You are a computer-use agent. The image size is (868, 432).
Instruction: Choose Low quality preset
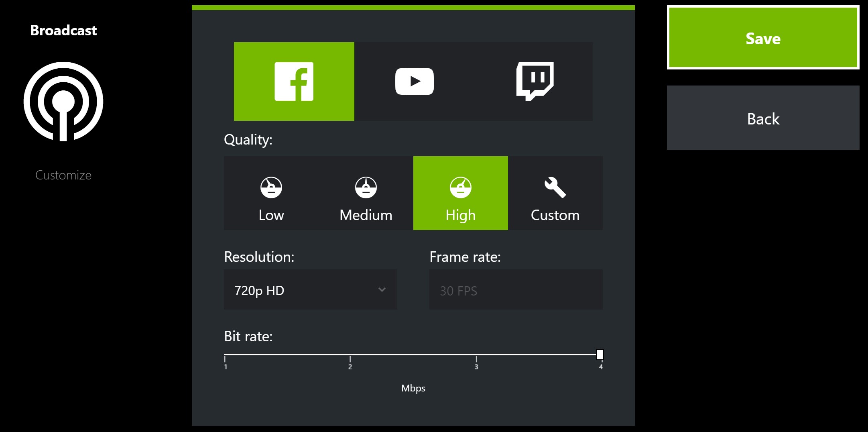(271, 193)
